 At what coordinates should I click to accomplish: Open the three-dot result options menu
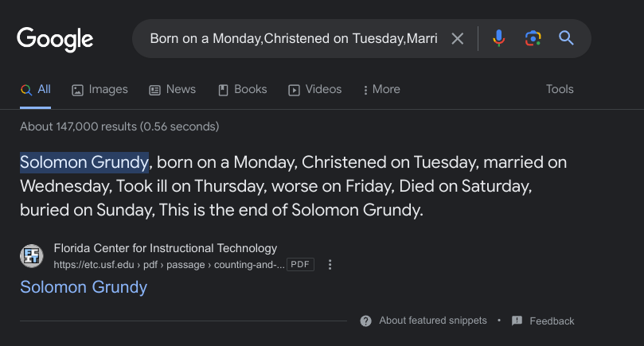click(x=330, y=265)
